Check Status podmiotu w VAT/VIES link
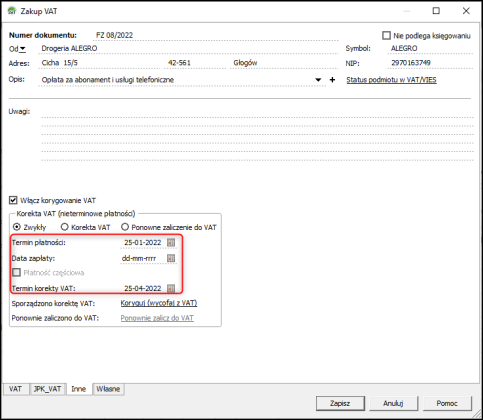This screenshot has width=483, height=420. (391, 80)
